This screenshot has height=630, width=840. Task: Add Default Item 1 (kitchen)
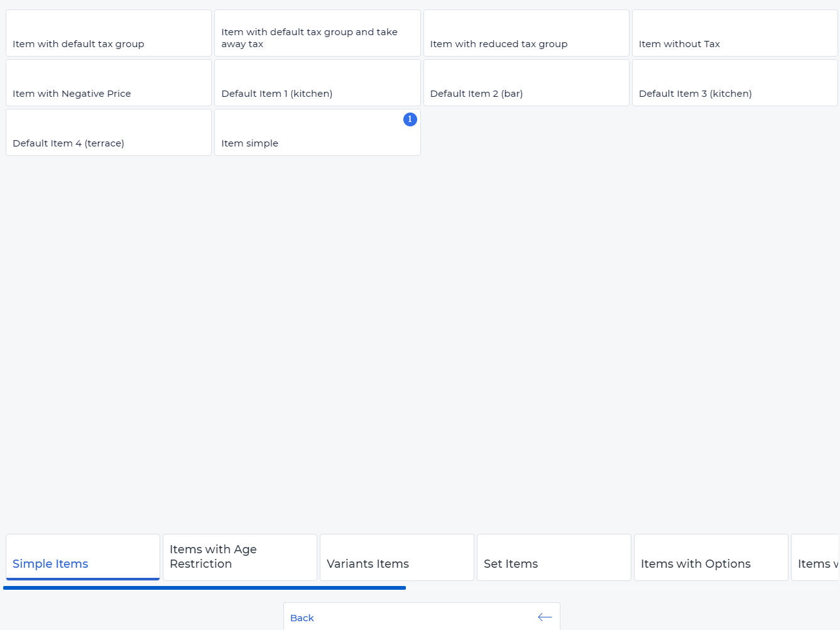317,83
